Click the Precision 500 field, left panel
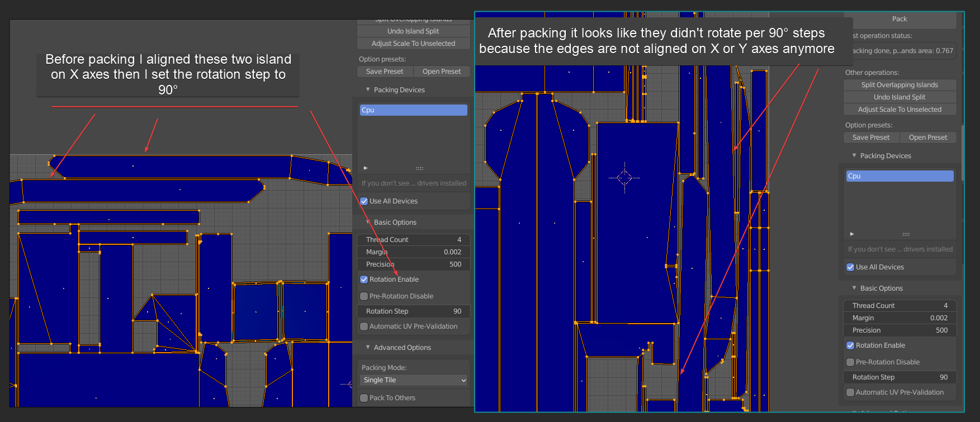Screen dimensions: 980x422 [413, 264]
